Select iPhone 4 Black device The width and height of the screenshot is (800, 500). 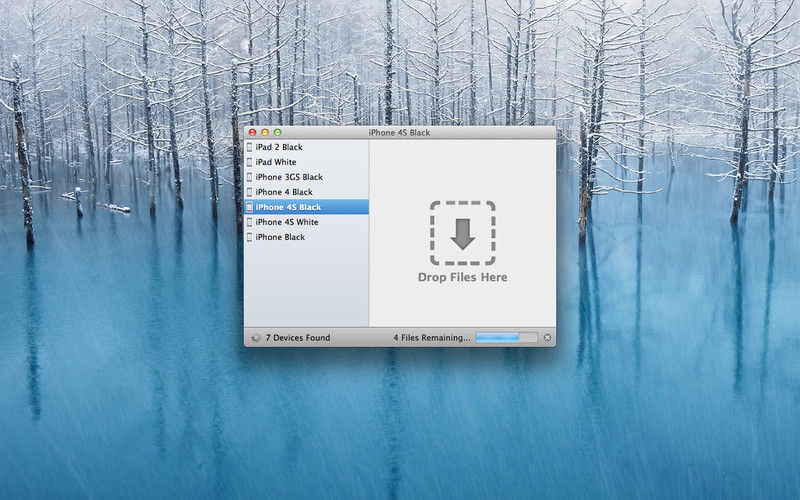pos(306,192)
